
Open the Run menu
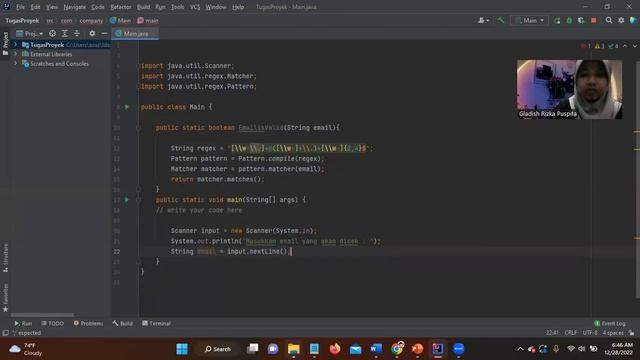coord(160,7)
